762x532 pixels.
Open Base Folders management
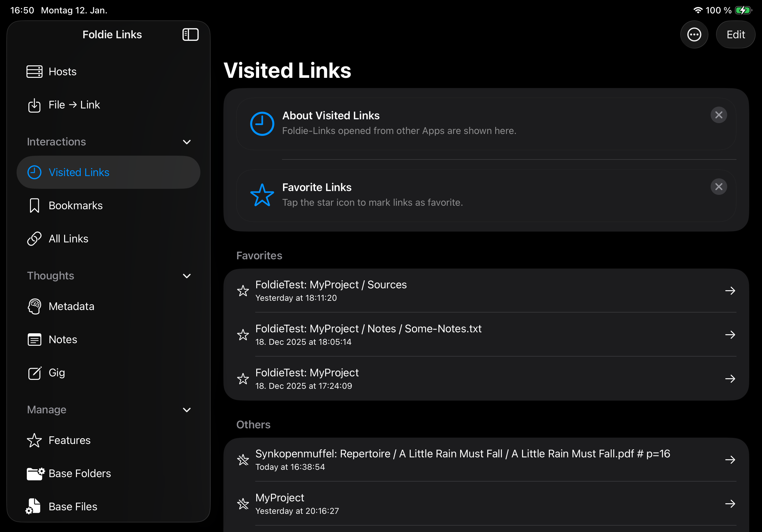pyautogui.click(x=80, y=474)
